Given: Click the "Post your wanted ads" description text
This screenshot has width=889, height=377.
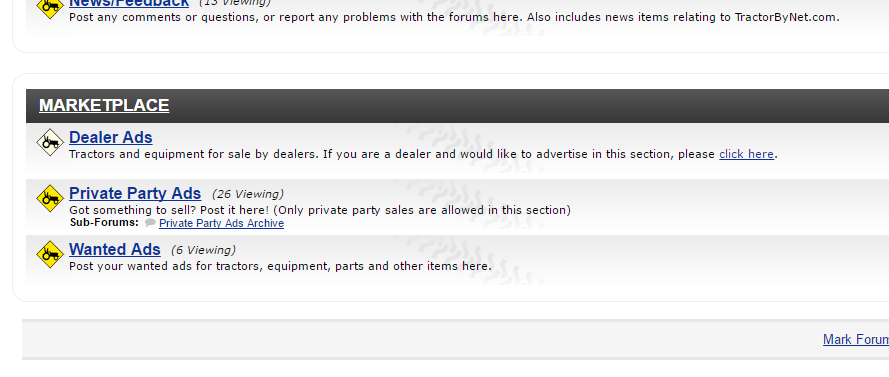Looking at the screenshot, I should pyautogui.click(x=281, y=266).
